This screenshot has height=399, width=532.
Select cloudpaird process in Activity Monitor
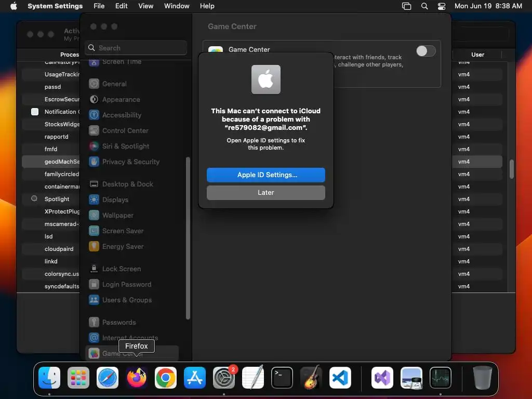click(x=59, y=249)
